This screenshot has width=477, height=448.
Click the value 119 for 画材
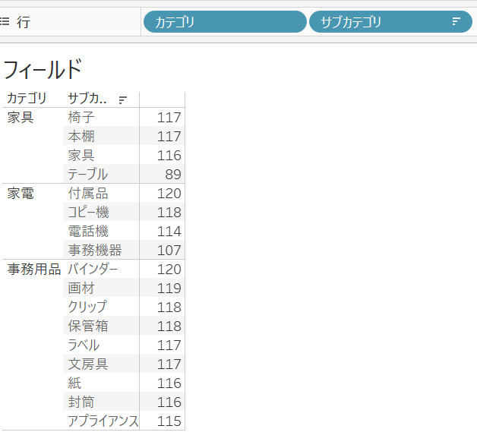click(x=169, y=289)
